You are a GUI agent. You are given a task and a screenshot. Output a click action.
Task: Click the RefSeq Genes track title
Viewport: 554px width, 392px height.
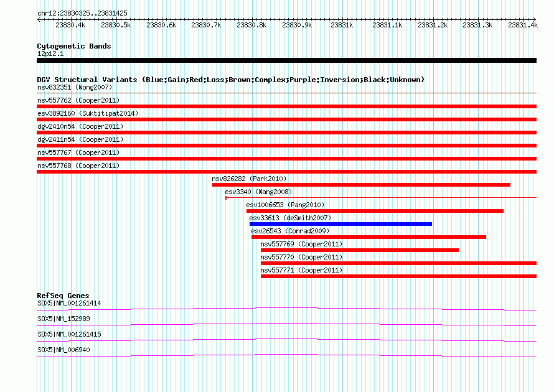click(63, 296)
